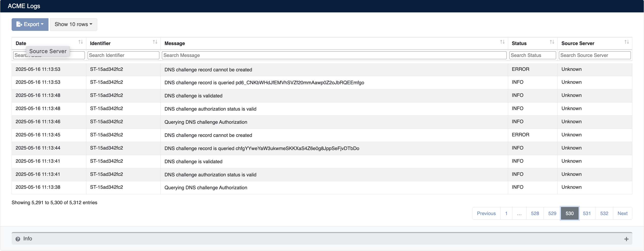Viewport: 644px width, 251px height.
Task: Click the Identifier column header label
Action: pyautogui.click(x=100, y=43)
